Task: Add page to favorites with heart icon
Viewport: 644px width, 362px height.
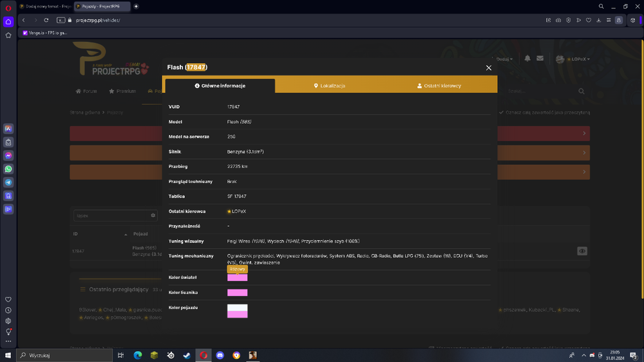Action: (x=589, y=20)
